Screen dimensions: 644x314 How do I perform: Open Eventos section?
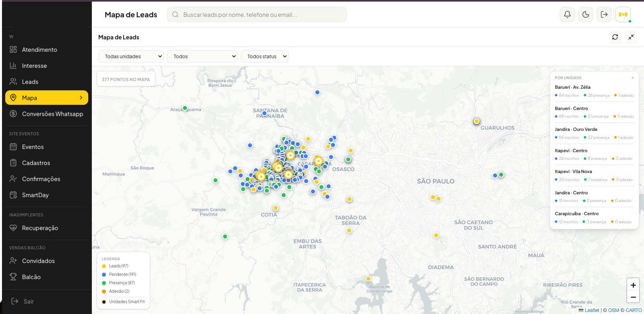(x=47, y=147)
